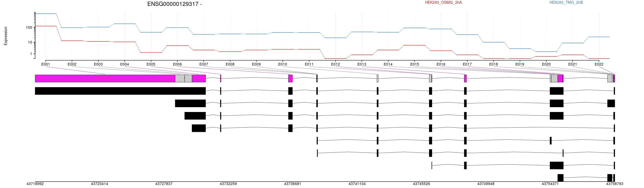Click genomic coordinate 43745526
This screenshot has height=188, width=644.
[421, 184]
